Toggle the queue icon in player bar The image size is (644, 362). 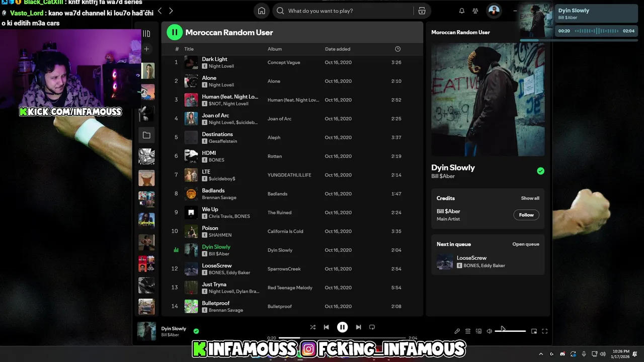click(468, 331)
